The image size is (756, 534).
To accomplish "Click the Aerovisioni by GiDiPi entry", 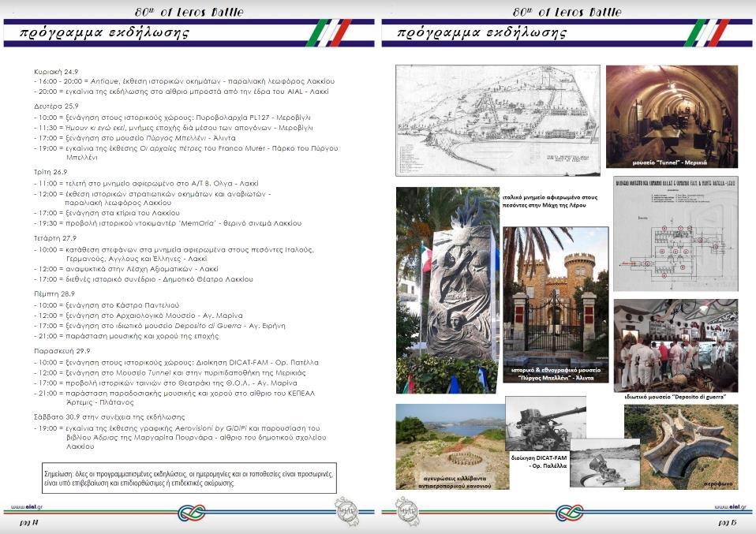I will coord(180,437).
